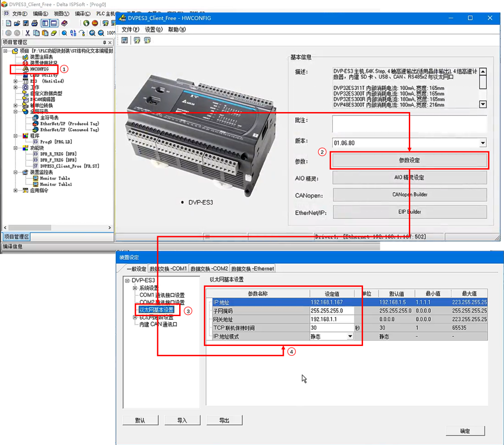Click the Copy icon in edit toolbar
Image resolution: width=504 pixels, height=445 pixels.
click(36, 33)
